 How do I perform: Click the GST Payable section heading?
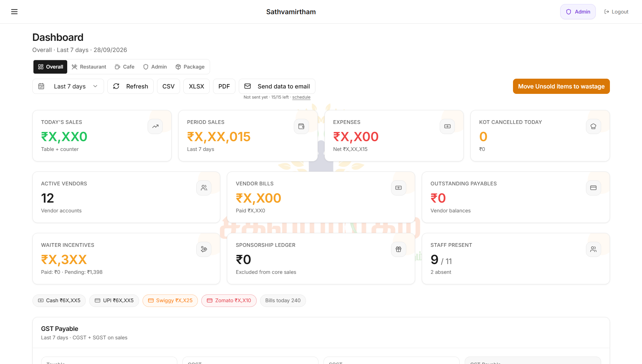point(59,329)
